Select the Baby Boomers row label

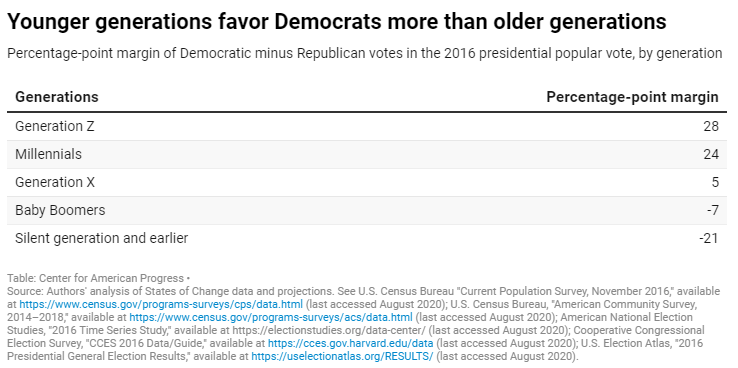point(60,210)
